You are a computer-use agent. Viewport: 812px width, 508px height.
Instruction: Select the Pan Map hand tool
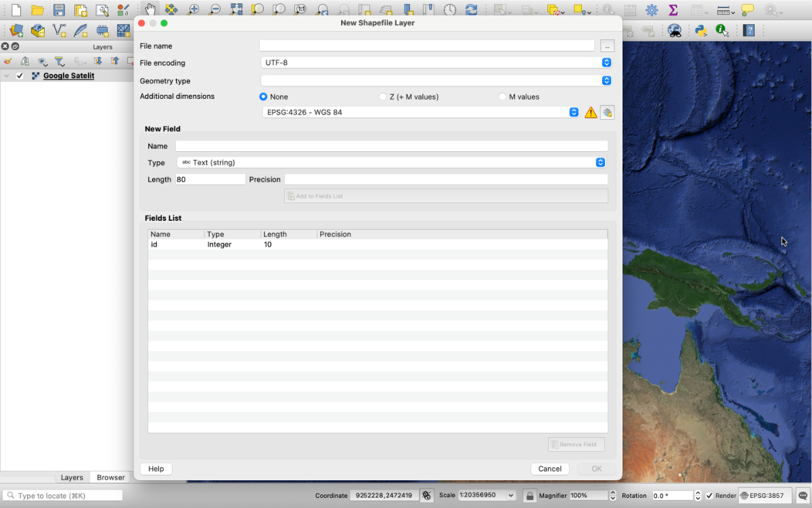tap(150, 9)
